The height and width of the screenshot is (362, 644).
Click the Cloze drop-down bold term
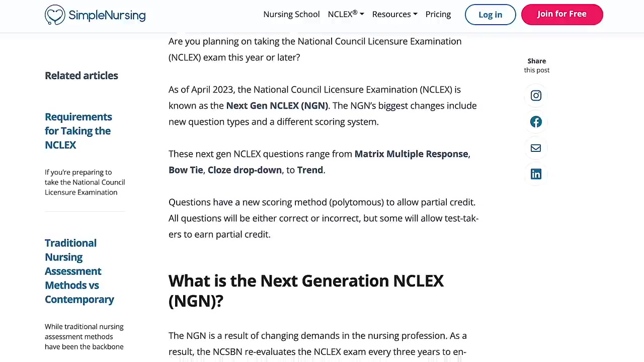(245, 170)
